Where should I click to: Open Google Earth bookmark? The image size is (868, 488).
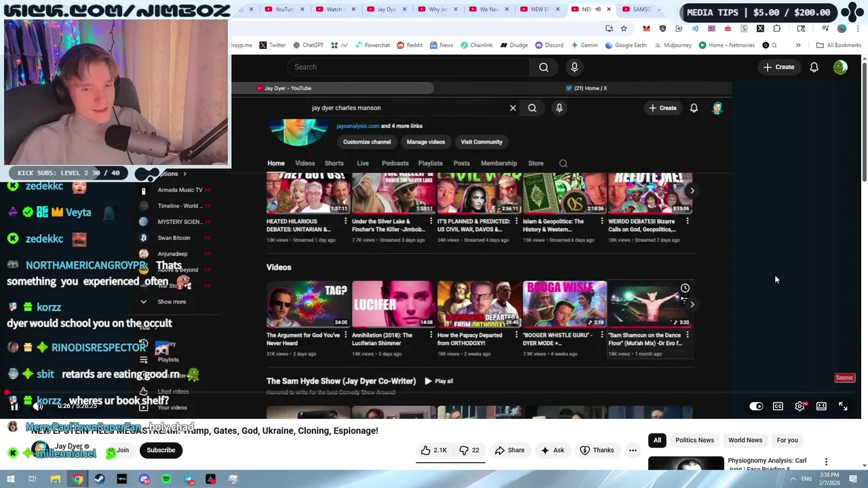click(625, 45)
